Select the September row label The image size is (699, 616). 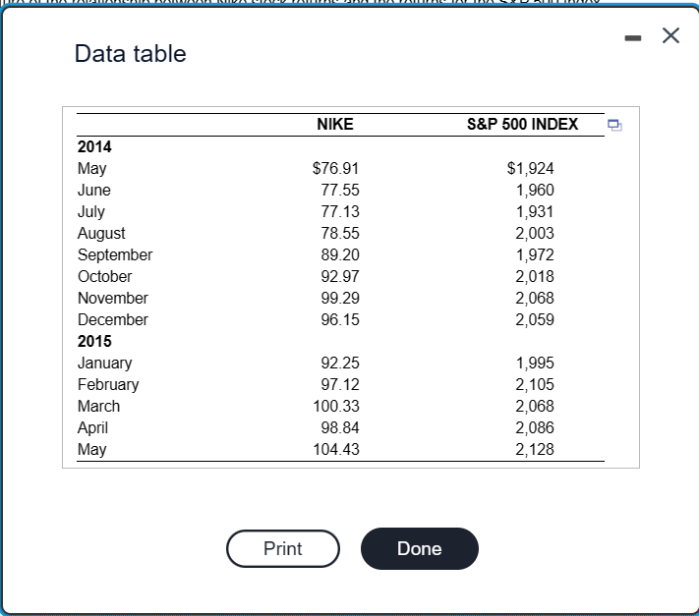[115, 254]
